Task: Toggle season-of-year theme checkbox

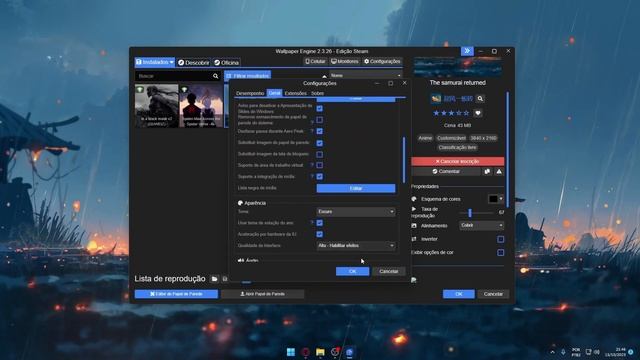Action: (320, 223)
